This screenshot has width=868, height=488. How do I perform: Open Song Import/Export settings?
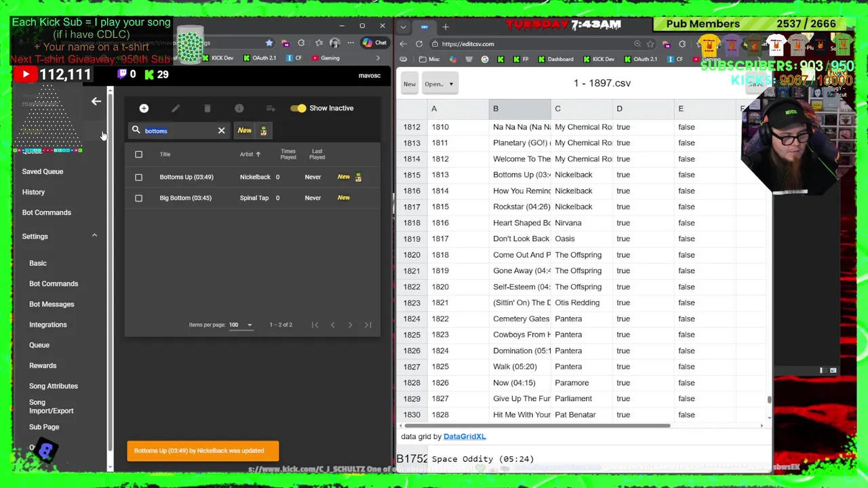click(52, 407)
